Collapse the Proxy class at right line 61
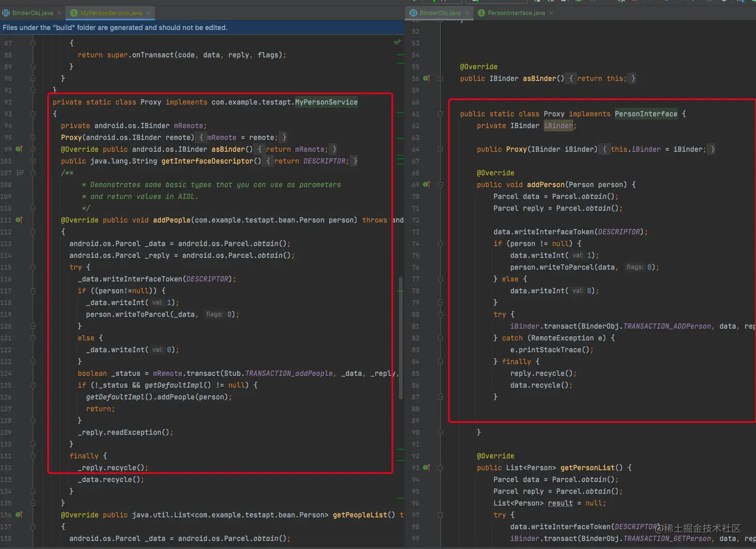Screen dimensions: 756x549 440,114
